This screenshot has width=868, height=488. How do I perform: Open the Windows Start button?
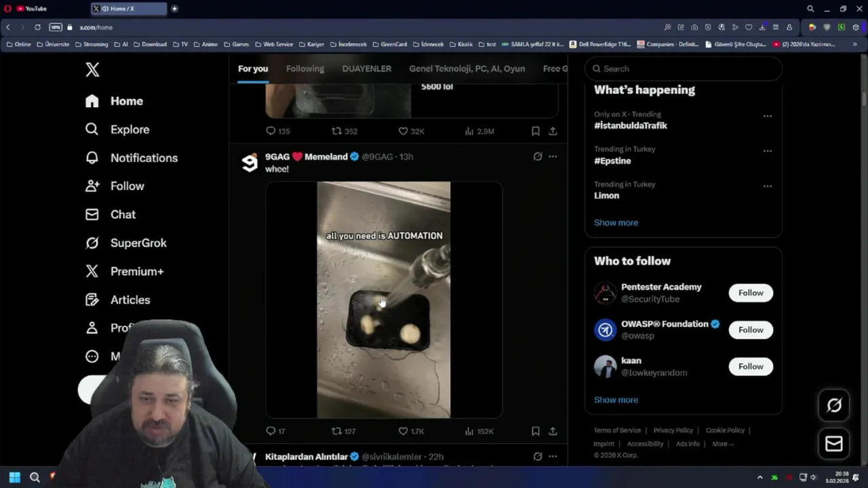[x=14, y=477]
